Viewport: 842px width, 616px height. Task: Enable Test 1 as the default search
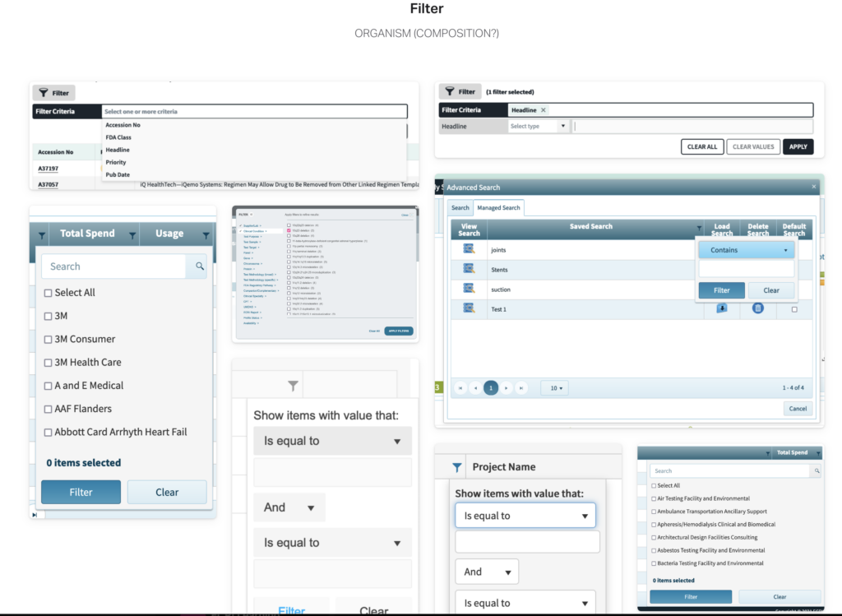tap(793, 309)
